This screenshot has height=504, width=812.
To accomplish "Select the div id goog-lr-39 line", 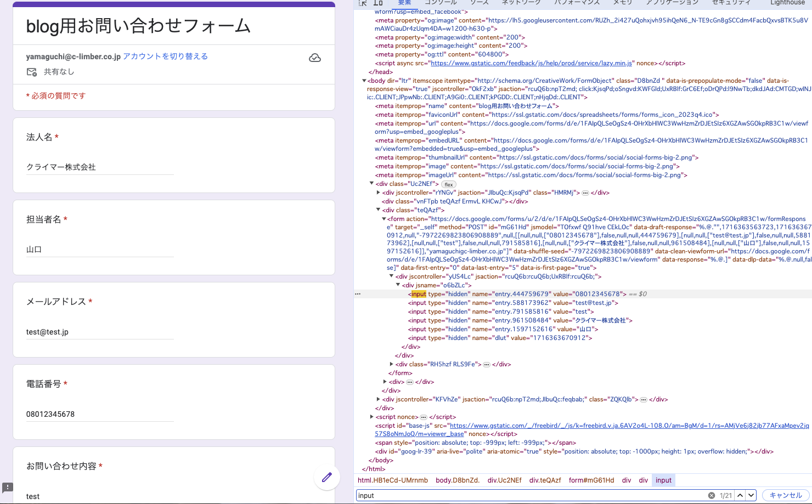I will (574, 451).
